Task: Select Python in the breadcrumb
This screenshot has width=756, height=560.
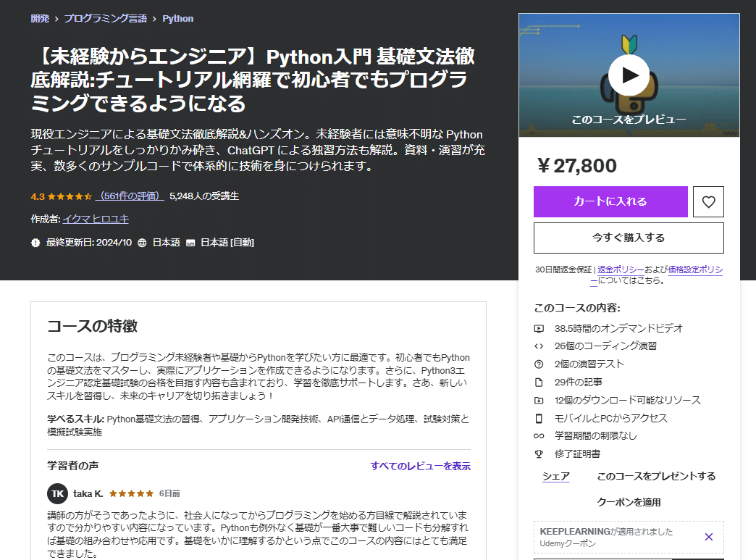Action: 178,18
